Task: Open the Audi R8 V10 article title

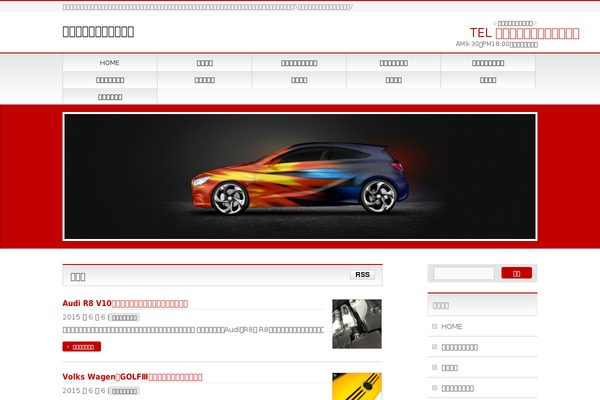Action: point(125,304)
